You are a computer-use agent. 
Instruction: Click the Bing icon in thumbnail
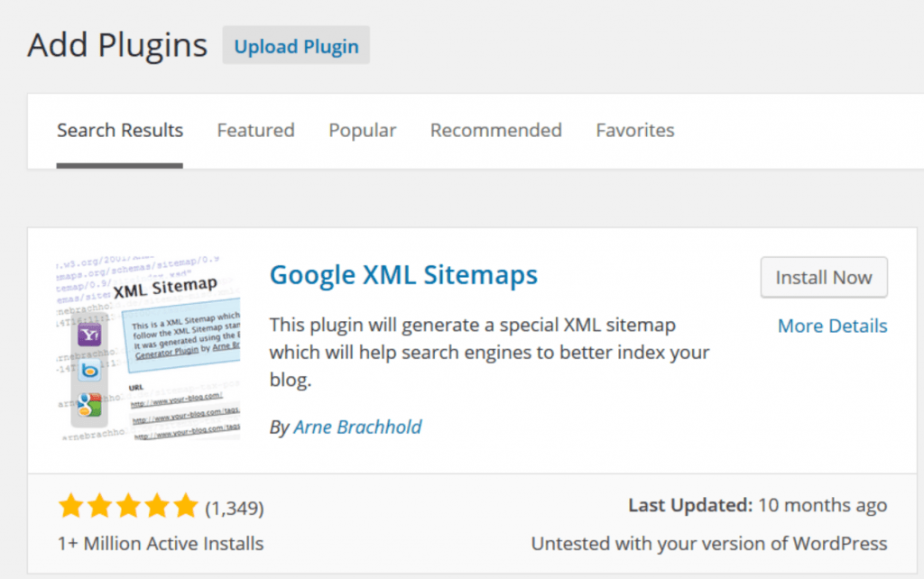[89, 371]
